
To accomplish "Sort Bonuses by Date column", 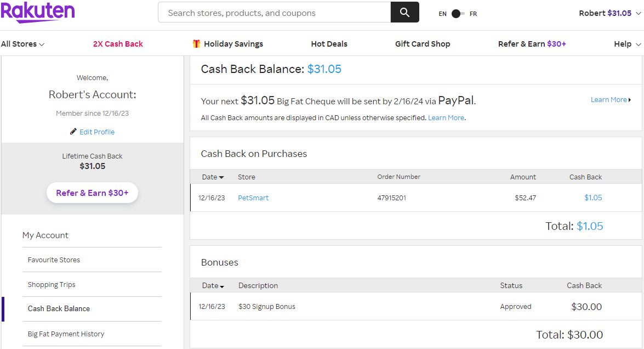I will tap(213, 286).
